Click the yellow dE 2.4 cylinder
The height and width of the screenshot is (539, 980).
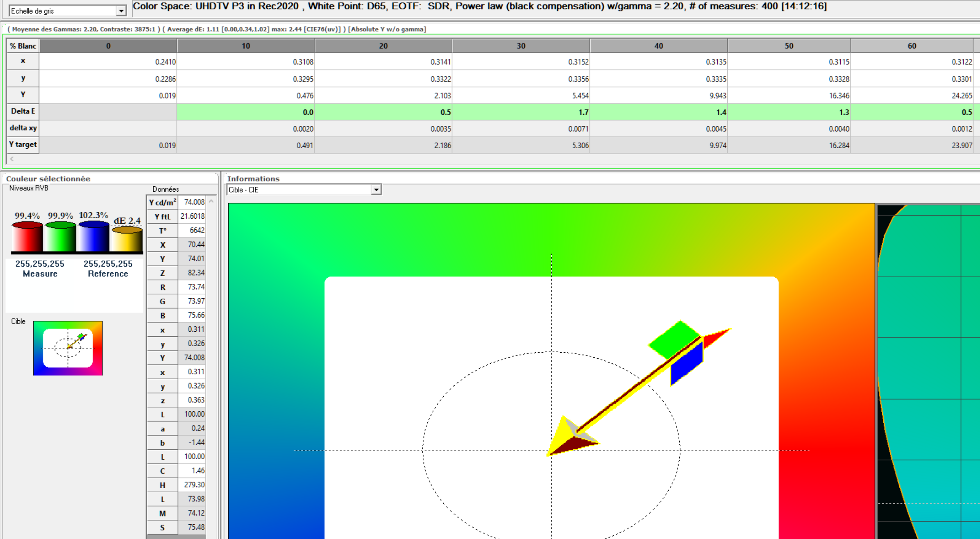[127, 240]
